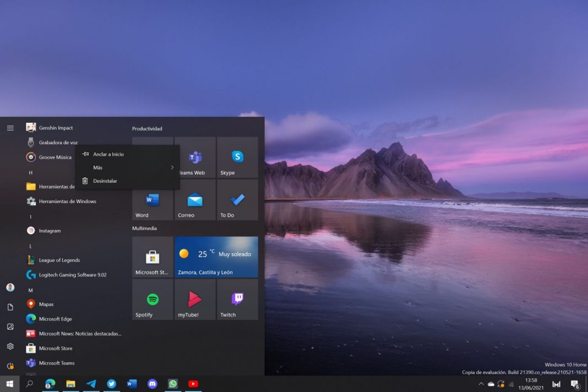Open the hamburger menu of the Start menu
Screen dimensions: 588x392
click(x=10, y=127)
